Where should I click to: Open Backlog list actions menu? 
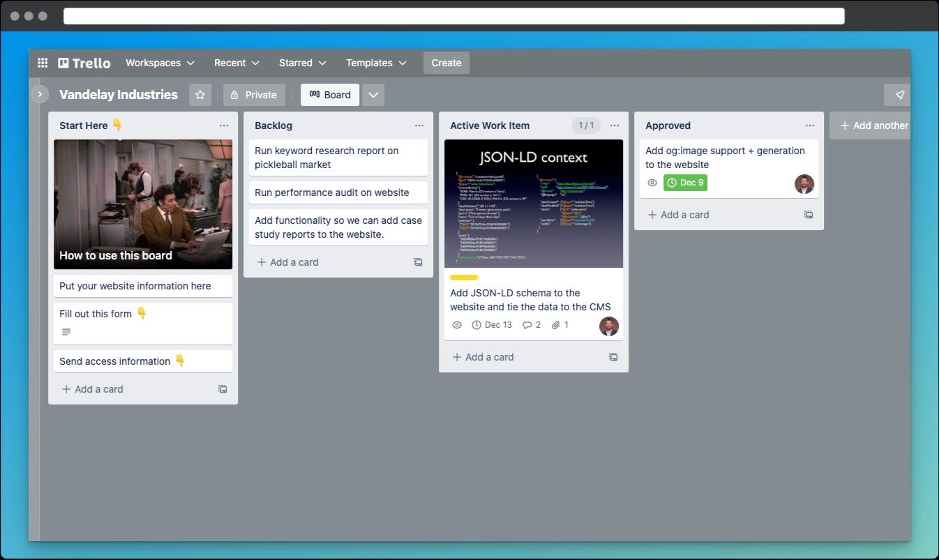coord(419,126)
